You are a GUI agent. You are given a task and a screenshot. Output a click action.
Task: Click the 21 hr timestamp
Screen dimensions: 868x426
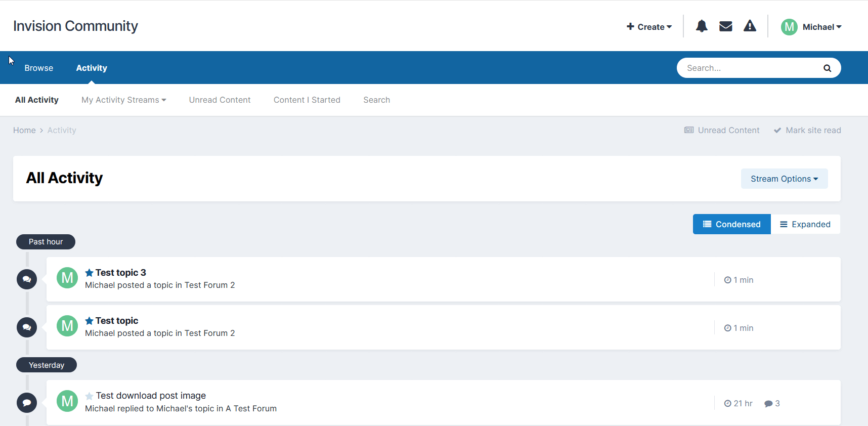tap(739, 403)
